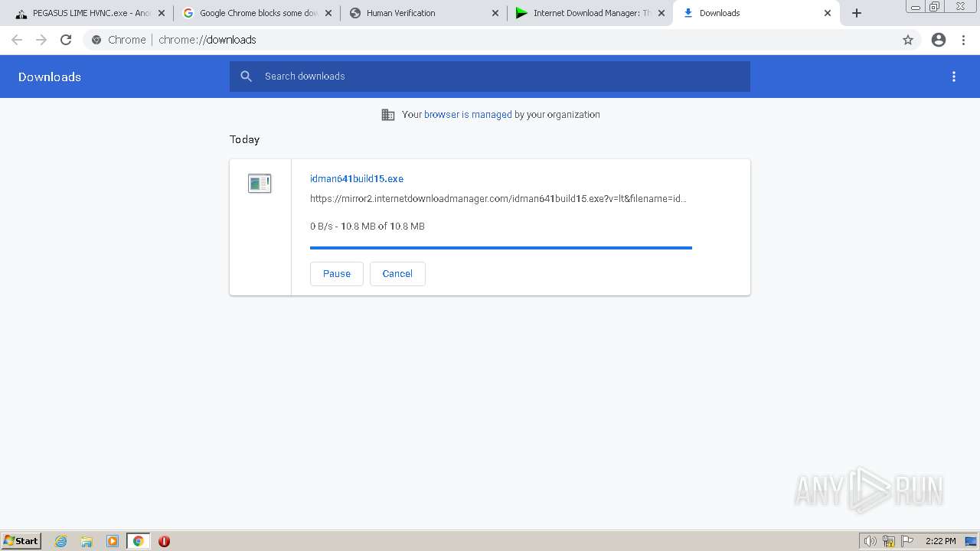The height and width of the screenshot is (551, 980).
Task: Close the Human Verification tab
Action: (495, 13)
